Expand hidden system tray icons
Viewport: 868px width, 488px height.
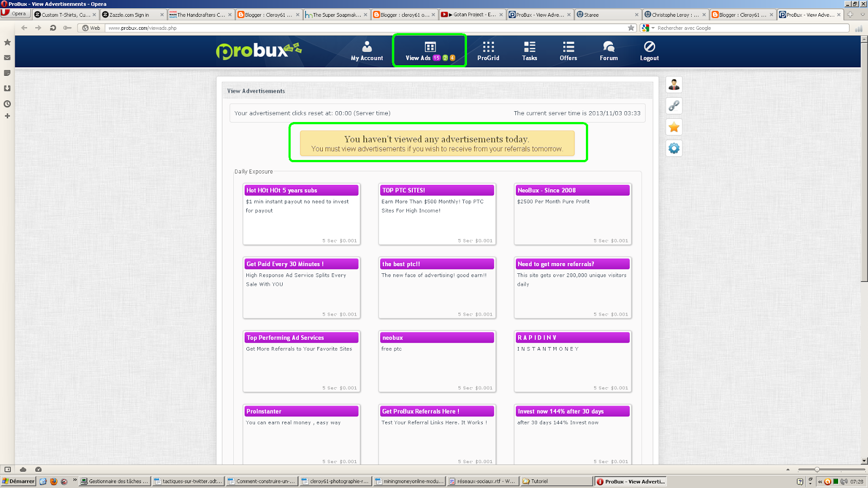(820, 481)
